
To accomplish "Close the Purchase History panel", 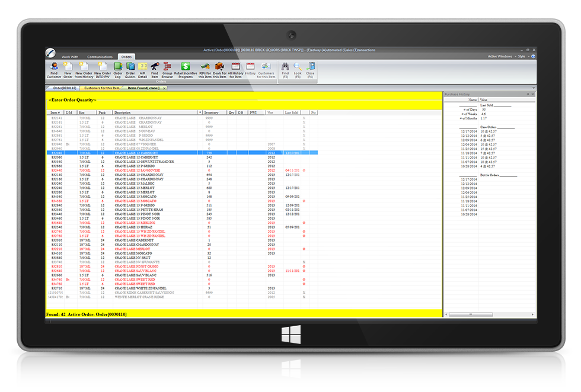I will pyautogui.click(x=533, y=94).
